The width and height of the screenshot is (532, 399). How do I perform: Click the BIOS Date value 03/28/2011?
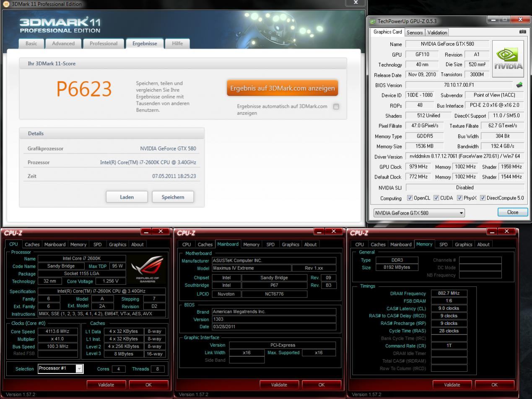pyautogui.click(x=274, y=326)
